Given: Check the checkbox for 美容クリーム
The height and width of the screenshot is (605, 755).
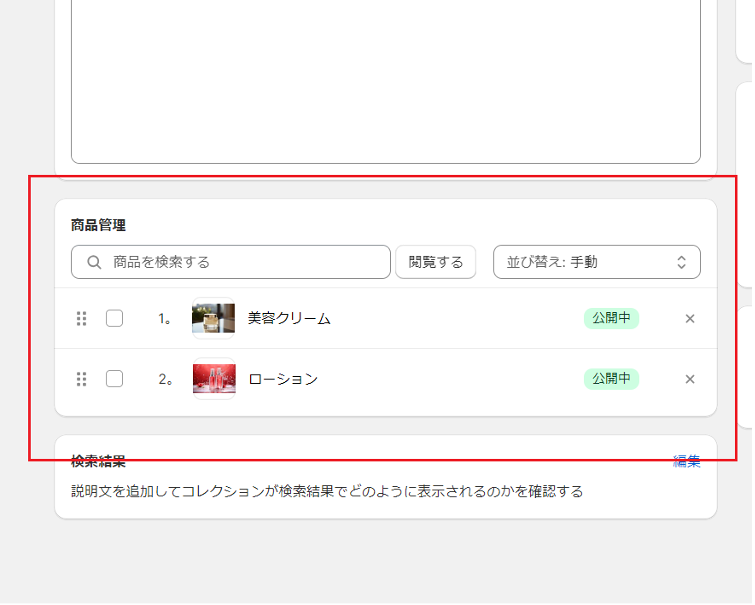Looking at the screenshot, I should pyautogui.click(x=115, y=319).
